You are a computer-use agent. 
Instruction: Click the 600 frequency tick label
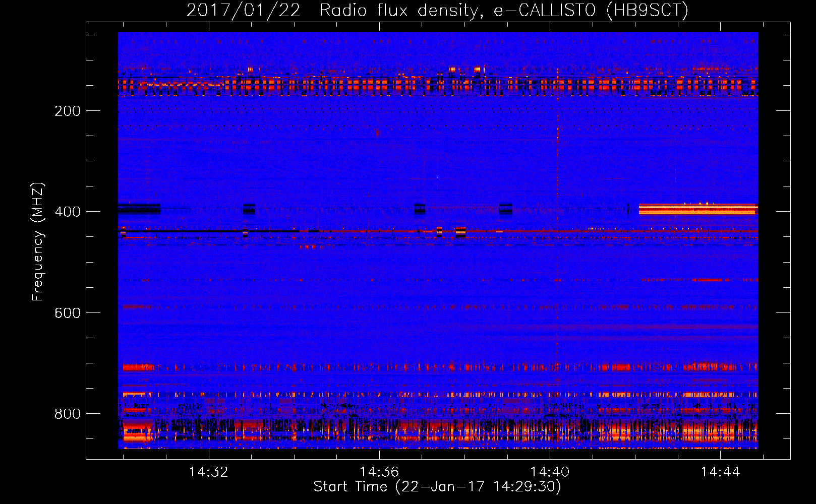68,313
